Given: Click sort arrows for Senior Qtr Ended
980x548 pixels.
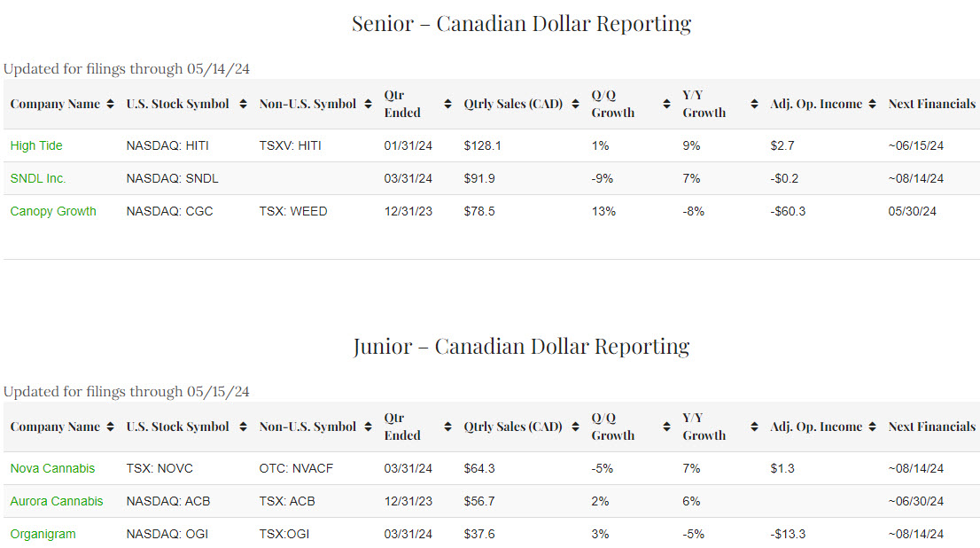Looking at the screenshot, I should tap(447, 104).
